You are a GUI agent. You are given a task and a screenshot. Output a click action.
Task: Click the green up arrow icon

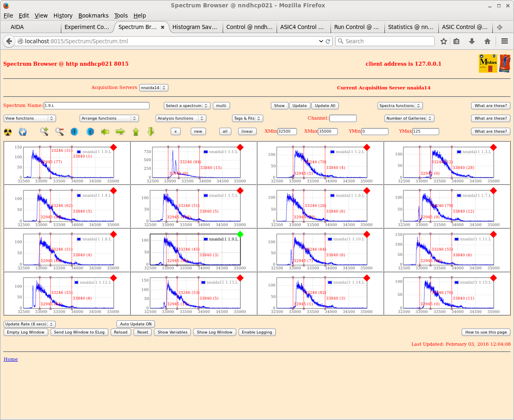[136, 131]
